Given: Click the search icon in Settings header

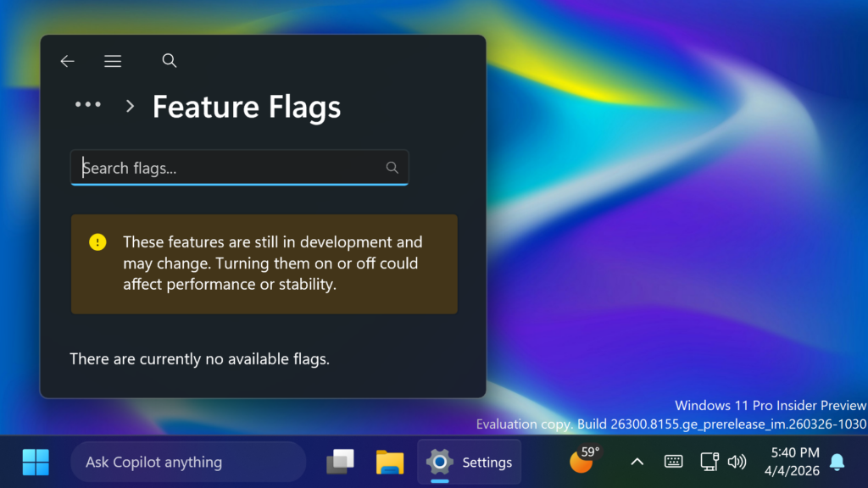Looking at the screenshot, I should [170, 60].
